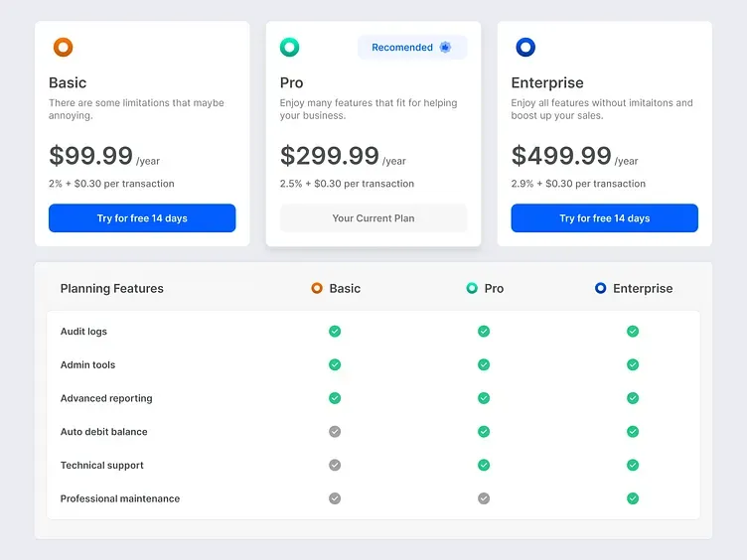Click the Technical support checkmark under Pro
Screen dimensions: 747x560
coord(484,465)
